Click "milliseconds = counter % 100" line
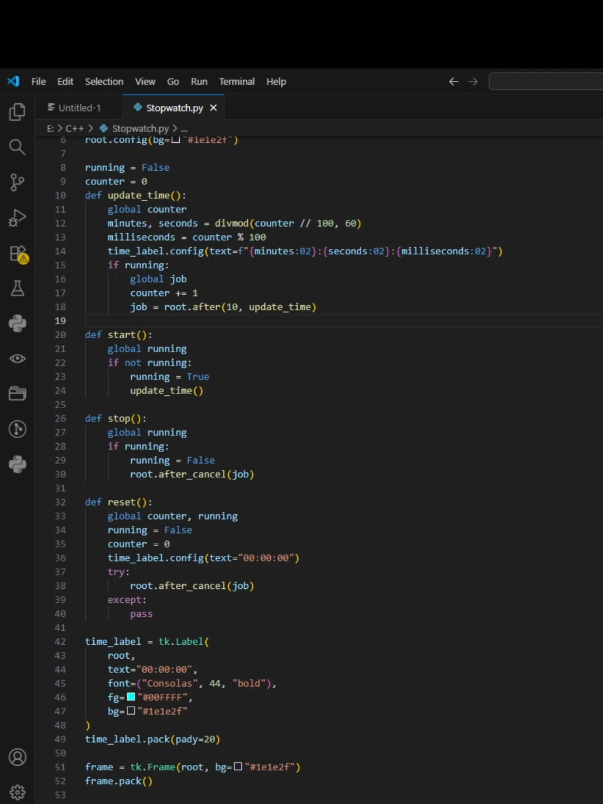The image size is (603, 804). (x=187, y=237)
